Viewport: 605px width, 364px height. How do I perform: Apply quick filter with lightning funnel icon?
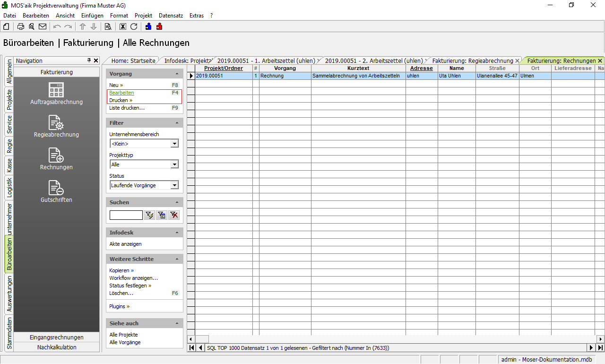coord(150,215)
